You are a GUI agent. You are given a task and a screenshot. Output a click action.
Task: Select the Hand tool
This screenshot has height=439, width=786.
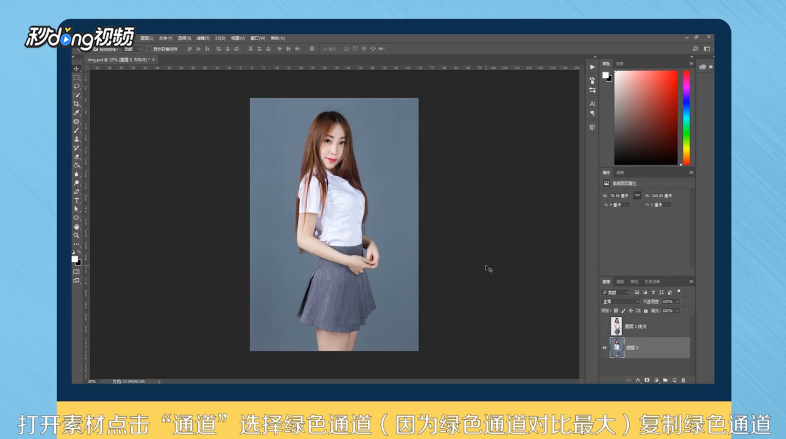tap(77, 227)
